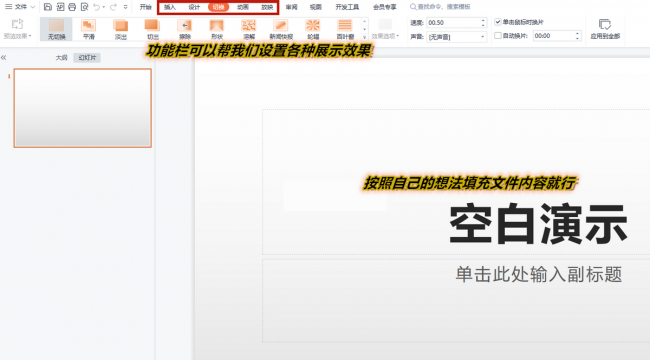Image resolution: width=650 pixels, height=360 pixels.
Task: Switch to 幻灯片 slides pane tab
Action: 87,58
